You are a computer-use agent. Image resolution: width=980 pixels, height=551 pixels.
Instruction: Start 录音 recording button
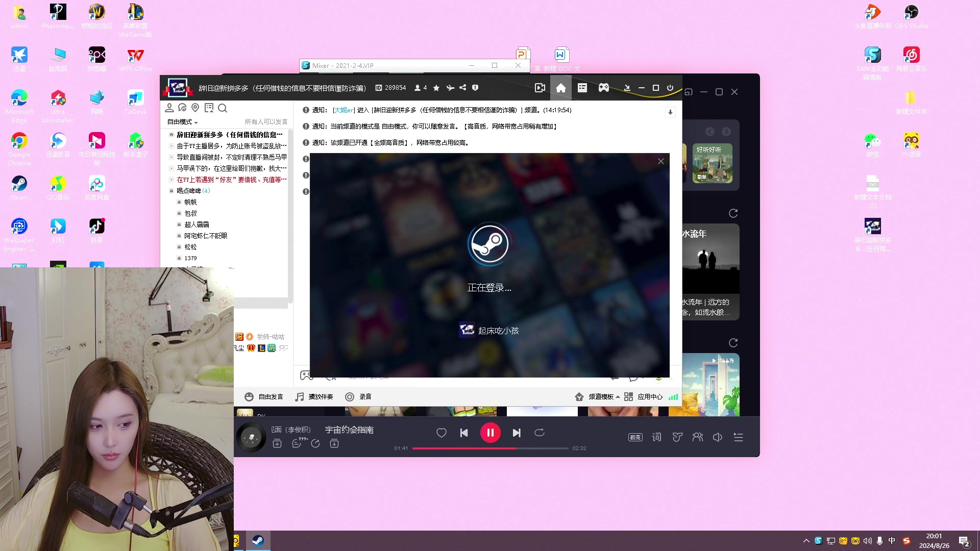click(x=358, y=397)
